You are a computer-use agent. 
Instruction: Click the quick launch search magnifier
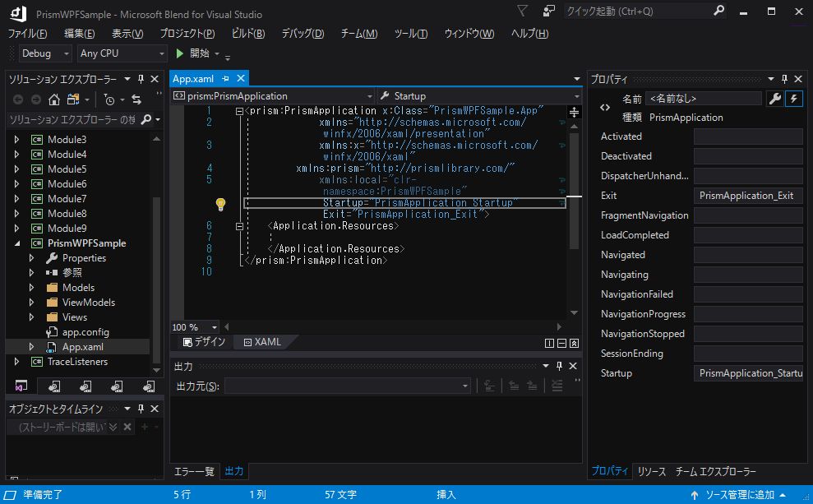[x=718, y=11]
